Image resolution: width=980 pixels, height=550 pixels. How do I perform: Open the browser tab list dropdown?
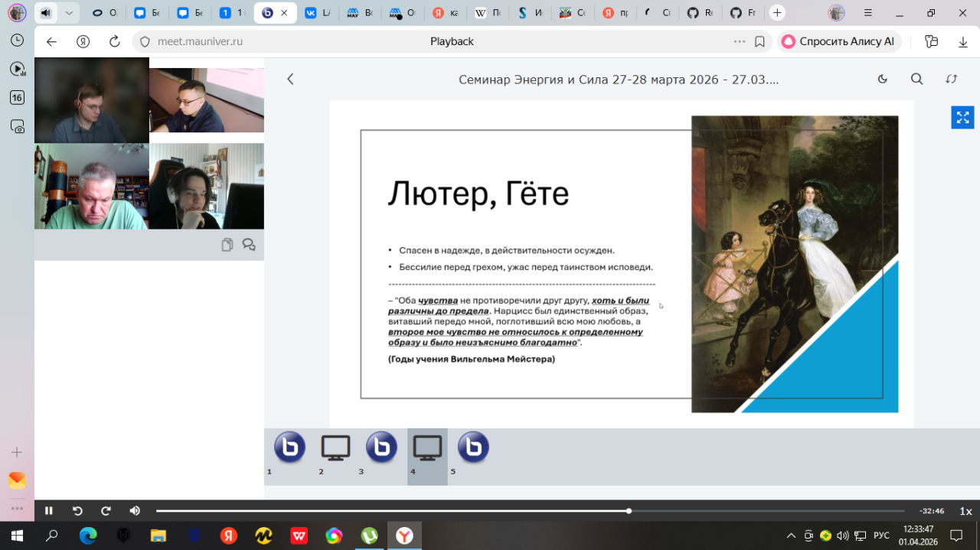coord(70,13)
